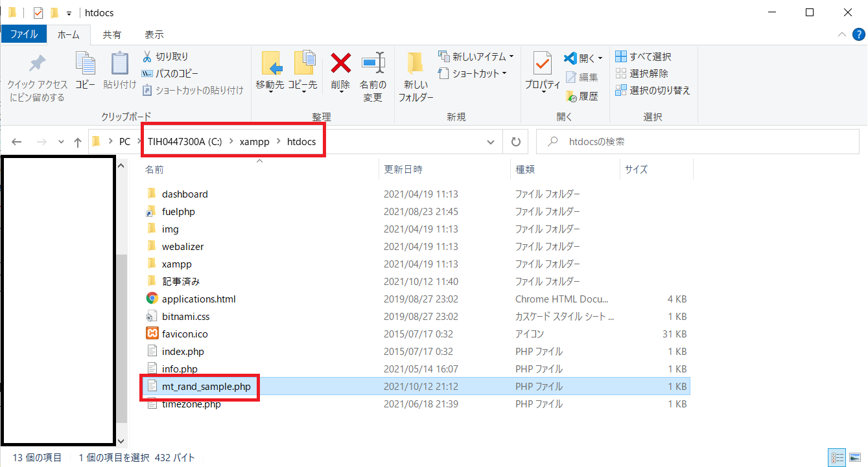Select index.php file
The width and height of the screenshot is (868, 467).
click(183, 351)
